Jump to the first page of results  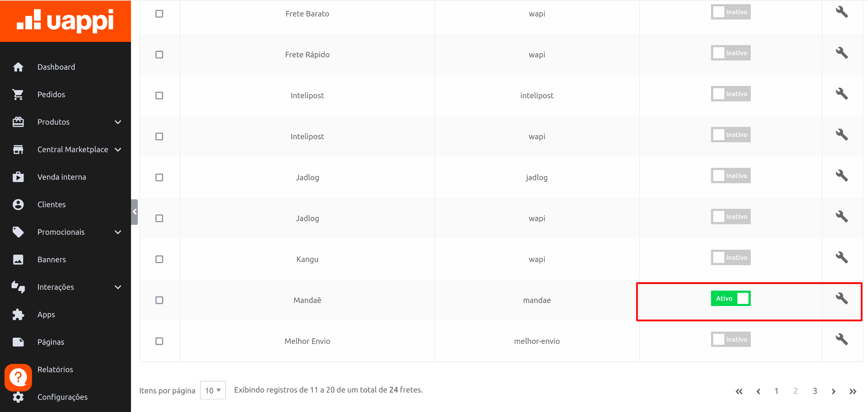click(x=739, y=391)
